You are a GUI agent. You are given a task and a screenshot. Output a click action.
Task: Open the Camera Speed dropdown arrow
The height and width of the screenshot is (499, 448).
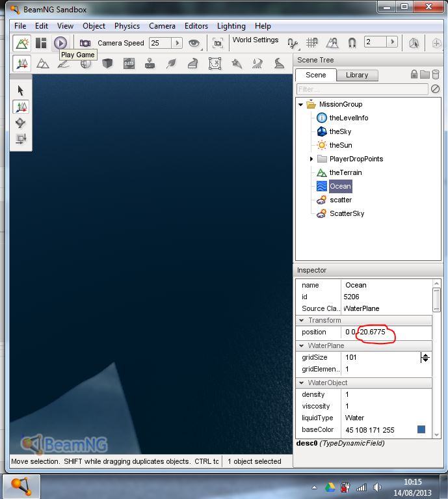177,43
